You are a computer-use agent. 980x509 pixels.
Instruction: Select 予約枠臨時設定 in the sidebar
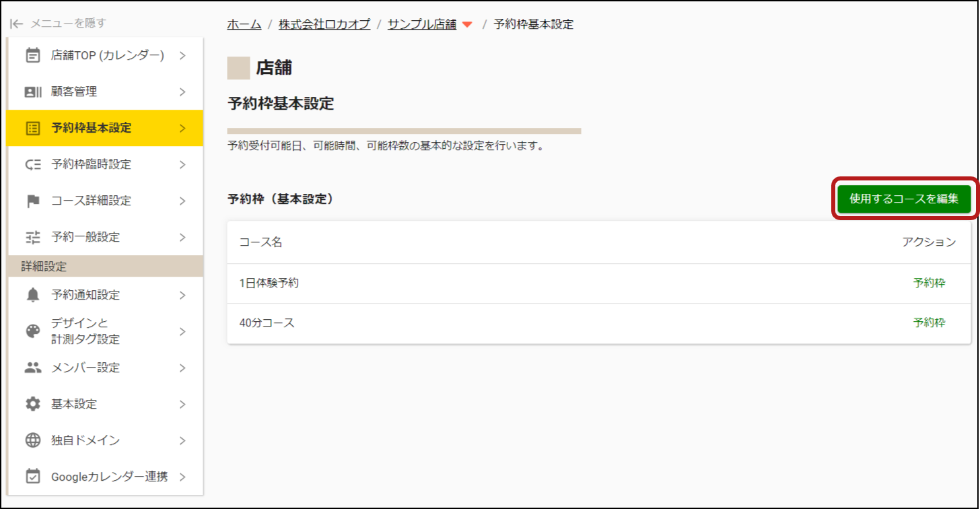click(x=105, y=164)
